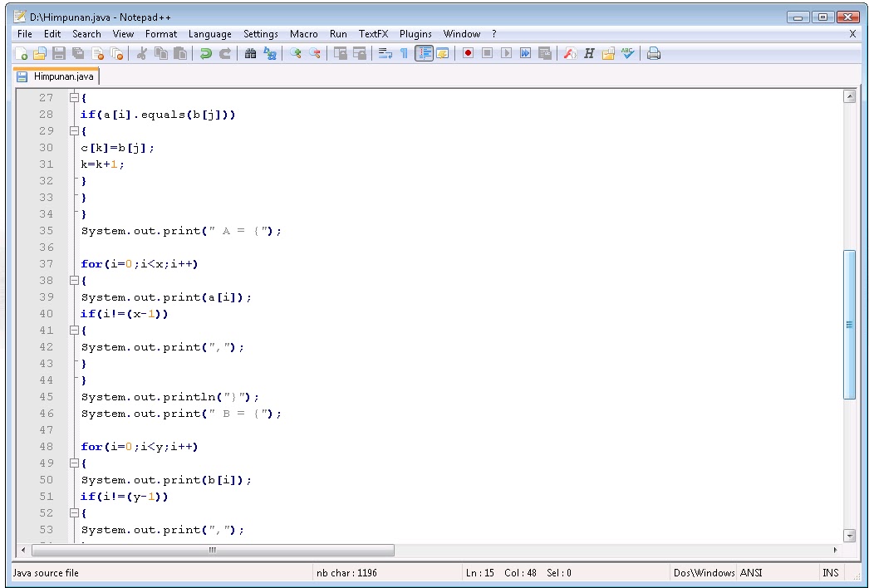Open the Format menu

point(161,34)
